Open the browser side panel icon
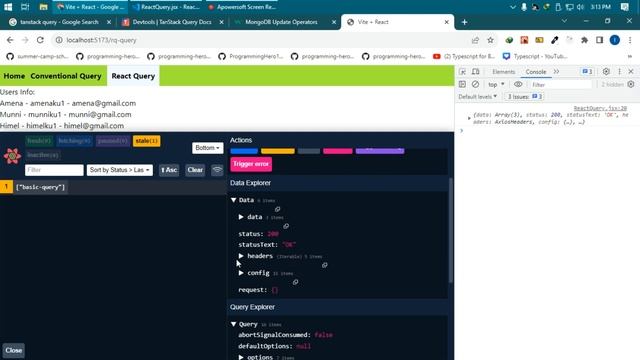 coord(599,40)
